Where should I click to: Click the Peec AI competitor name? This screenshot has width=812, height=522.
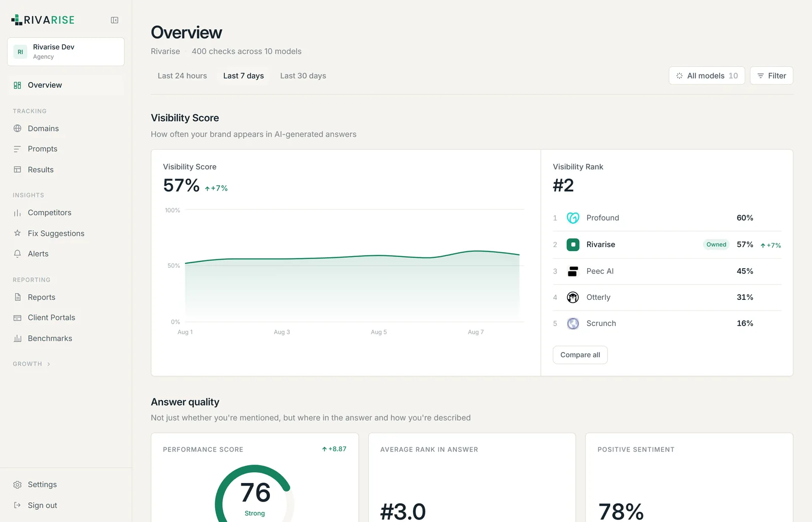coord(600,271)
